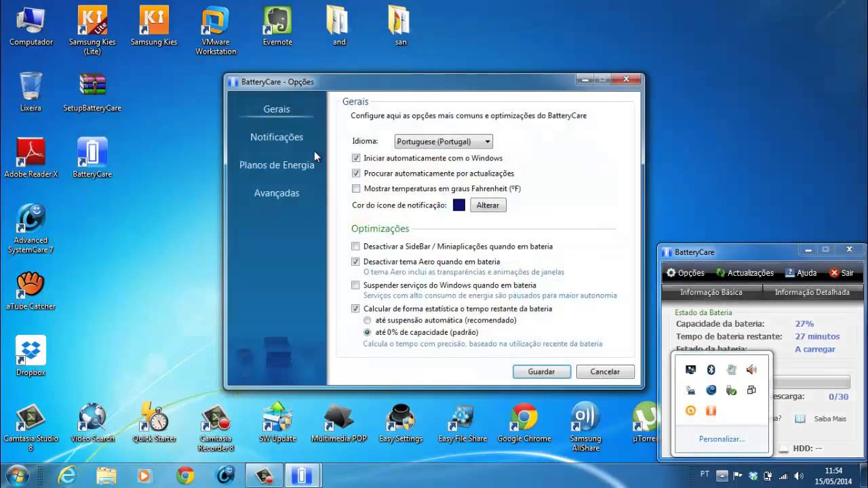
Task: Select the Quick Starter desktop icon
Action: click(154, 423)
